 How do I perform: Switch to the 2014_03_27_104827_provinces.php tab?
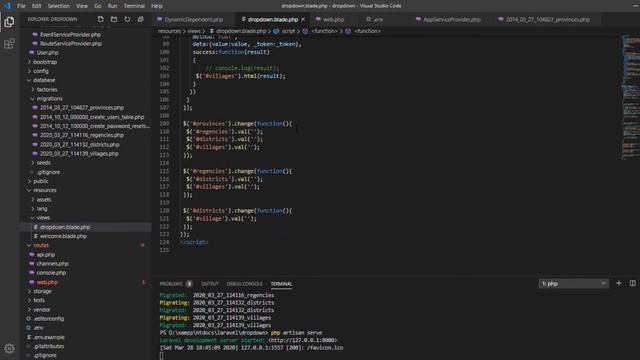click(547, 19)
